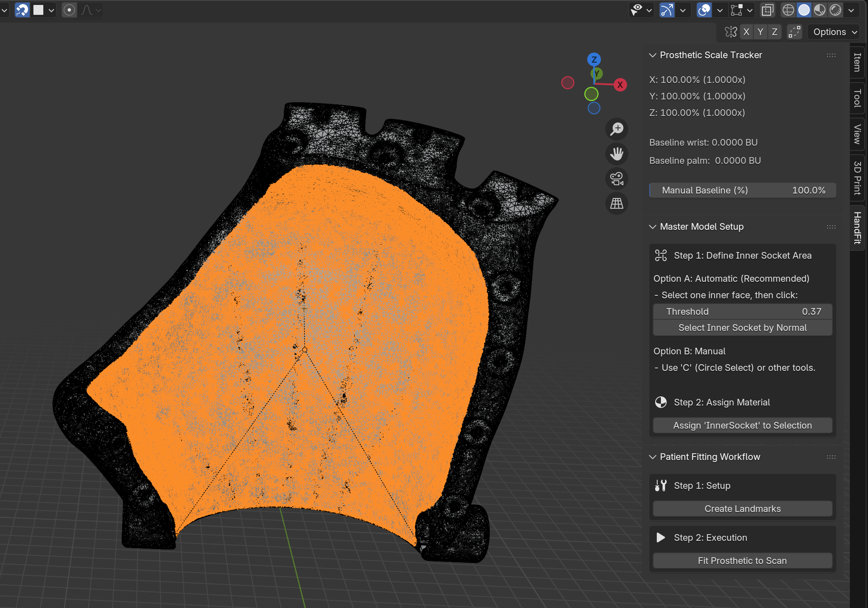Switch to wireframe viewport shading
This screenshot has width=868, height=608.
pos(788,10)
